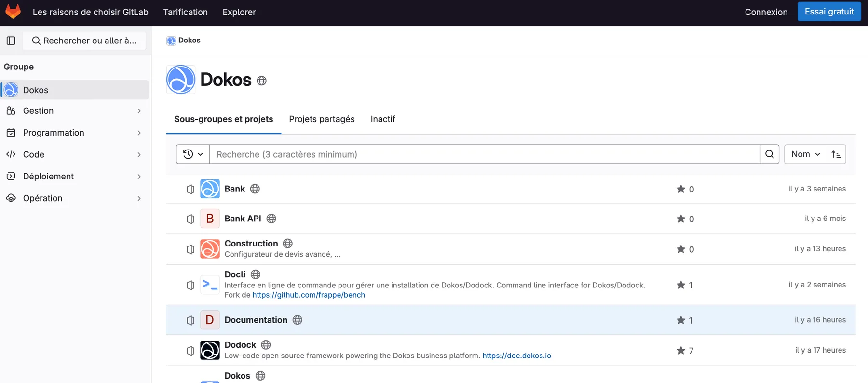Click the Essai gratuit button
The width and height of the screenshot is (868, 383).
[829, 12]
